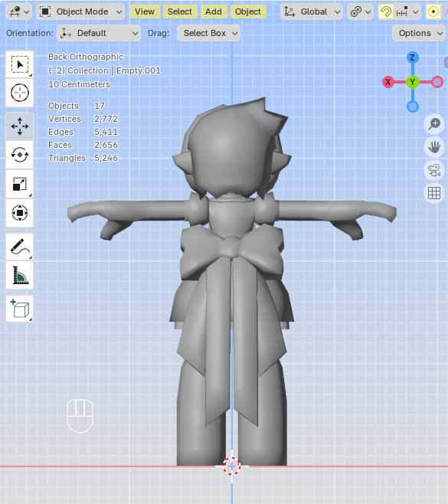This screenshot has width=448, height=504.
Task: Click the Pan view hand icon
Action: tap(434, 147)
